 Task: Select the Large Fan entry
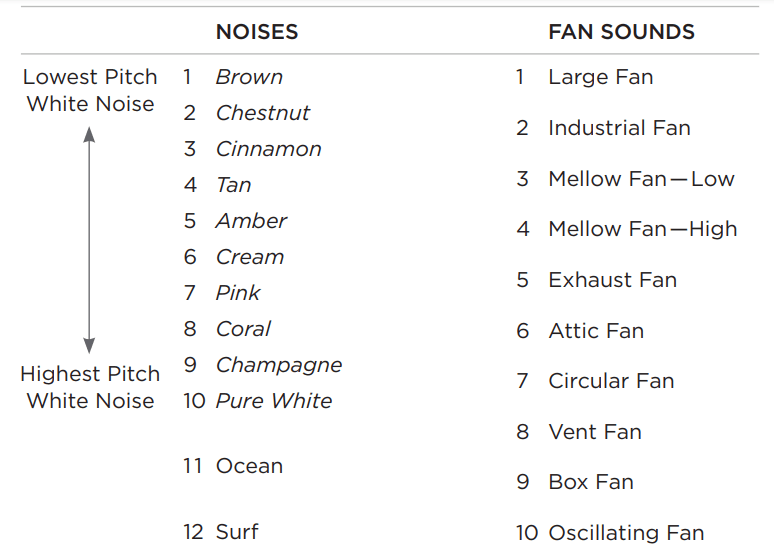[600, 77]
